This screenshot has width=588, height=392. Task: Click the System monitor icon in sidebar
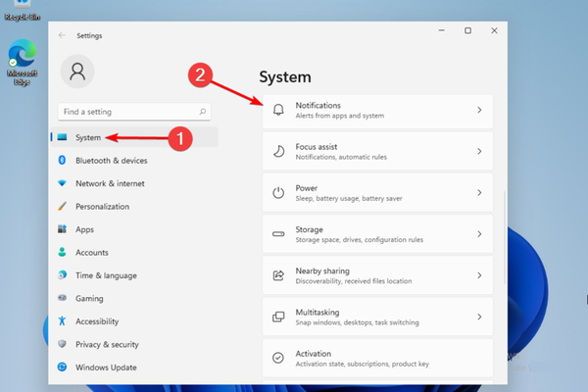[62, 137]
